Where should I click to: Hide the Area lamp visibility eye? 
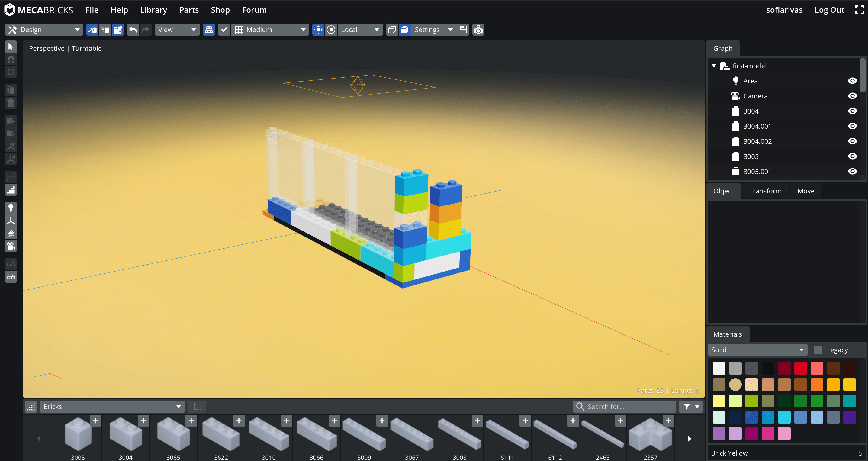point(853,81)
